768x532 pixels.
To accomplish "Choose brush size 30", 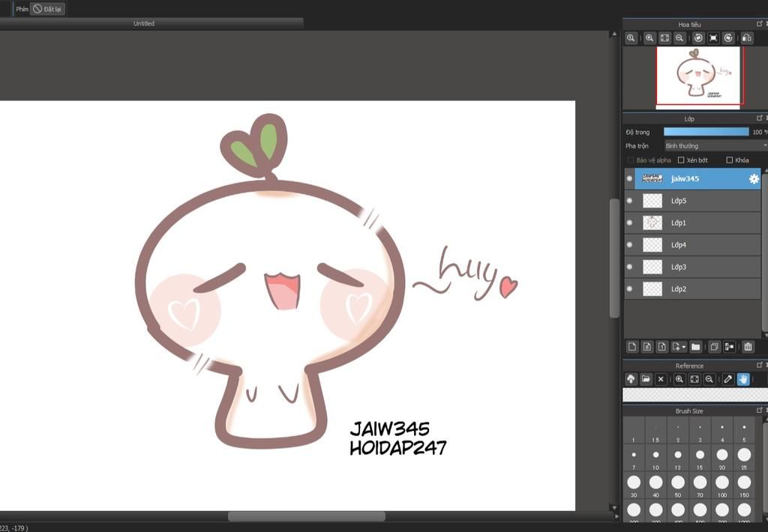I will click(x=634, y=486).
